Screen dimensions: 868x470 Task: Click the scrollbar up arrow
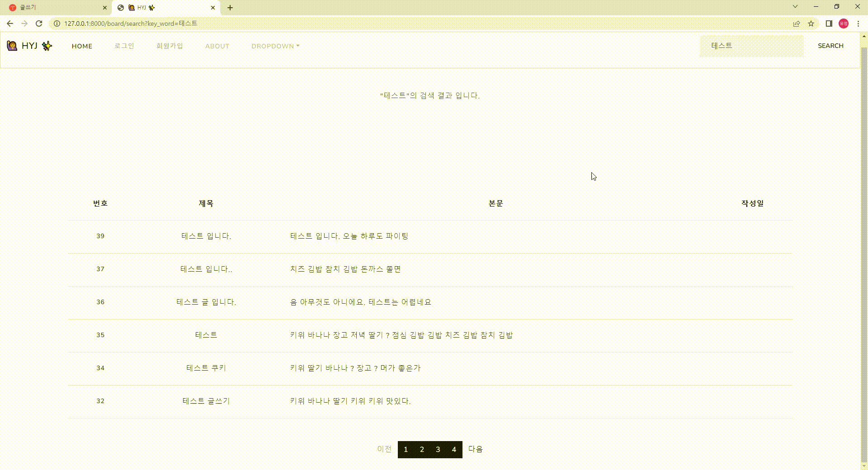(x=864, y=35)
